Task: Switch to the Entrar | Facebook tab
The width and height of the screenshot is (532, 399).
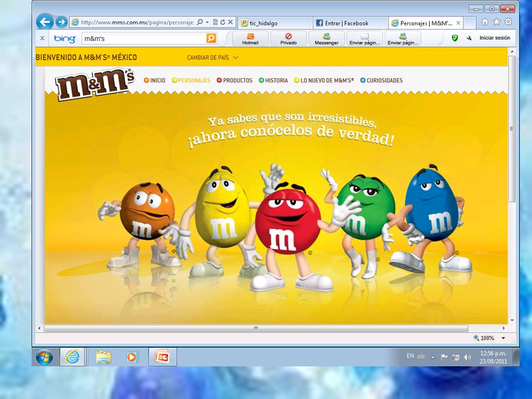Action: pyautogui.click(x=350, y=23)
